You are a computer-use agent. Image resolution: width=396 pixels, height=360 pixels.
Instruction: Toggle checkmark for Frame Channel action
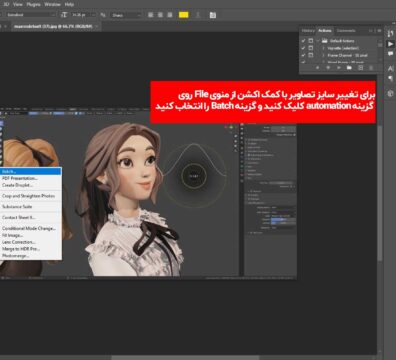pyautogui.click(x=303, y=55)
